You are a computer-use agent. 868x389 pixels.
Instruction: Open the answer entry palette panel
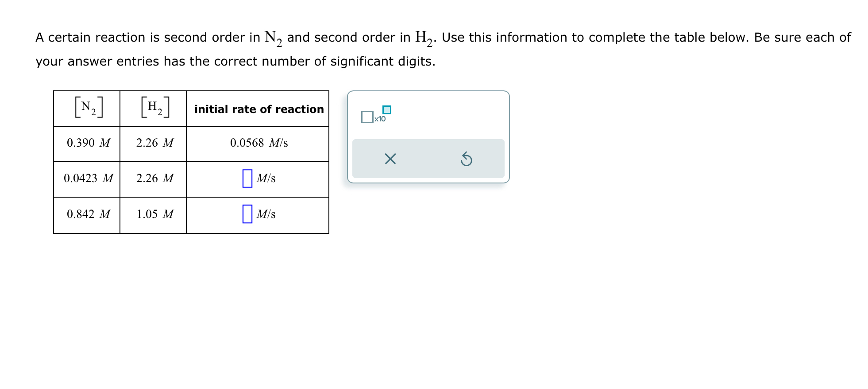click(x=428, y=135)
